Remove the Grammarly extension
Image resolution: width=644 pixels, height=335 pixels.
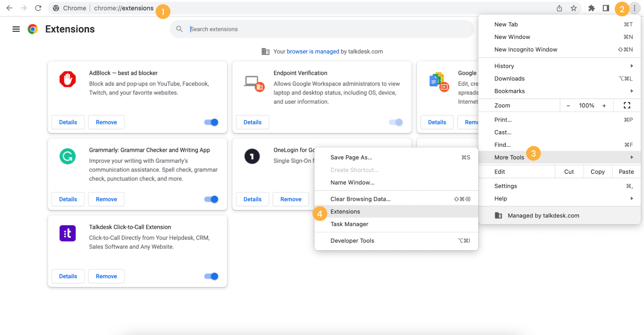[x=106, y=199]
